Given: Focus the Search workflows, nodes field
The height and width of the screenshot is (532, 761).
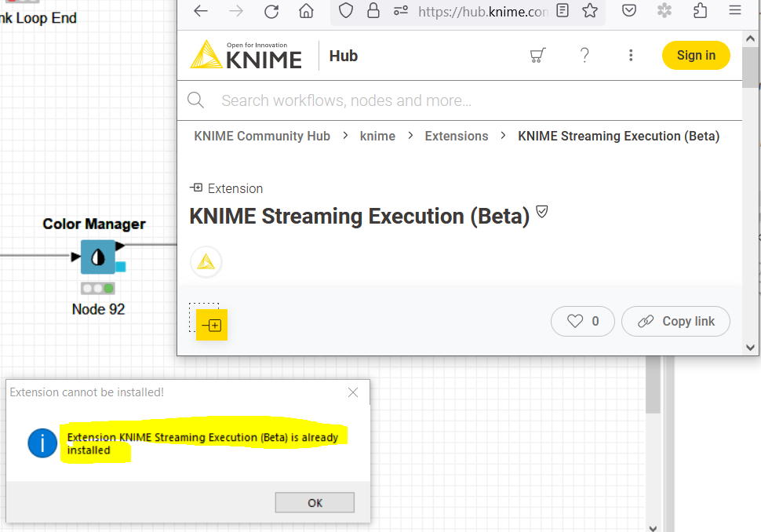Looking at the screenshot, I should coord(459,100).
